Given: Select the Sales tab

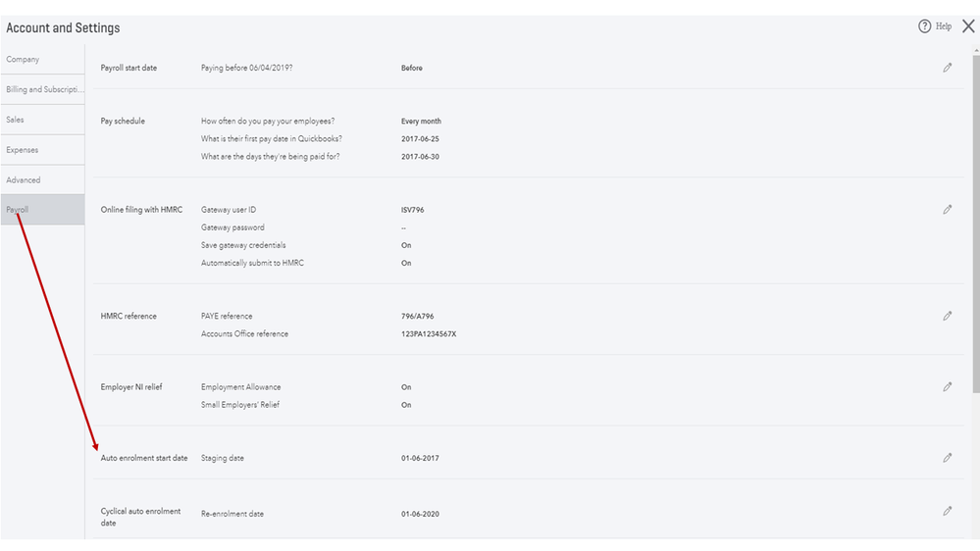Looking at the screenshot, I should pyautogui.click(x=15, y=120).
